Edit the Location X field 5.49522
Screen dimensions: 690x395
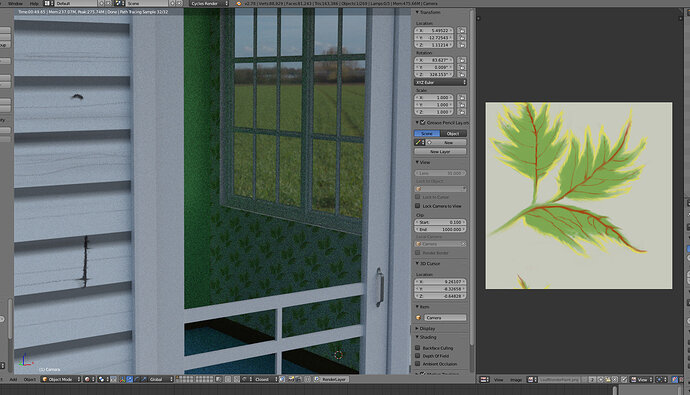434,30
